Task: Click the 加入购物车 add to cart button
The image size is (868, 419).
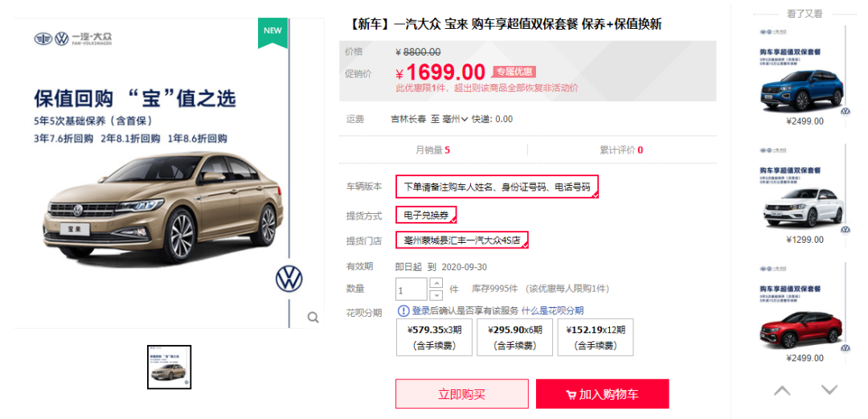Action: (603, 394)
